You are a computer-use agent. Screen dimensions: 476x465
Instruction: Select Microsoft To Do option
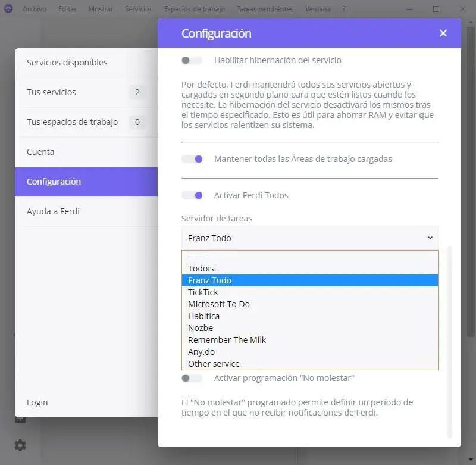tap(309, 304)
